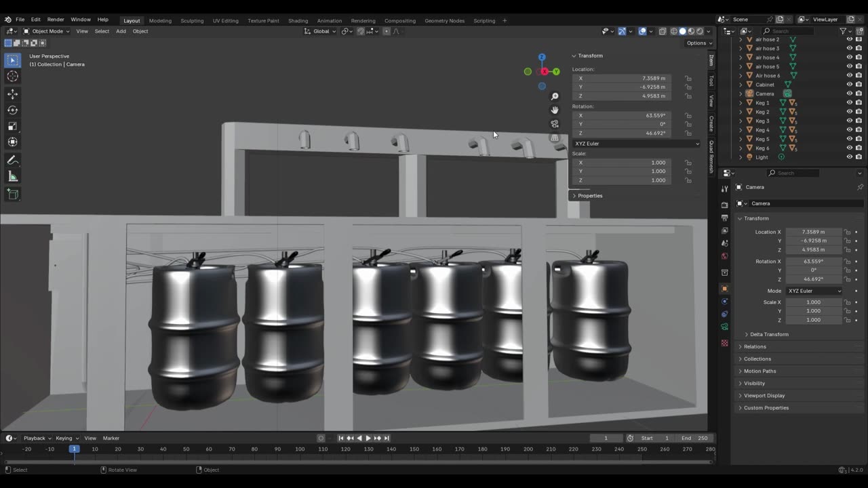Open timeline Playback menu

37,439
